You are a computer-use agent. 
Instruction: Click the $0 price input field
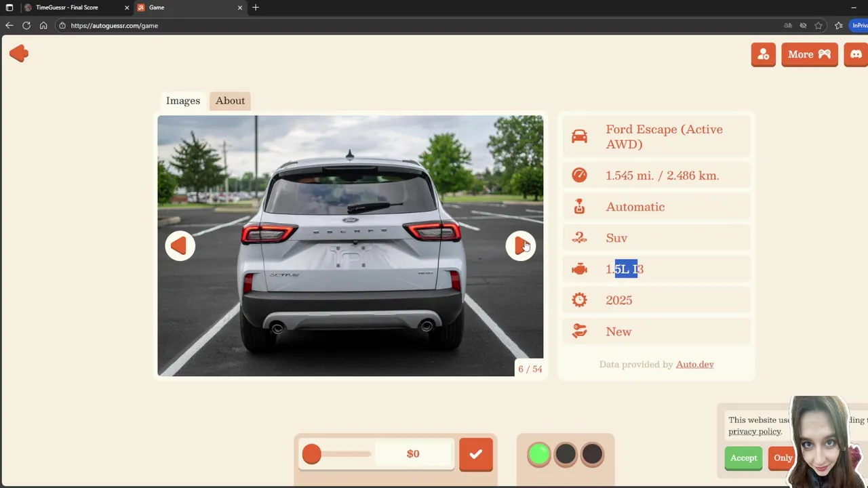coord(413,454)
